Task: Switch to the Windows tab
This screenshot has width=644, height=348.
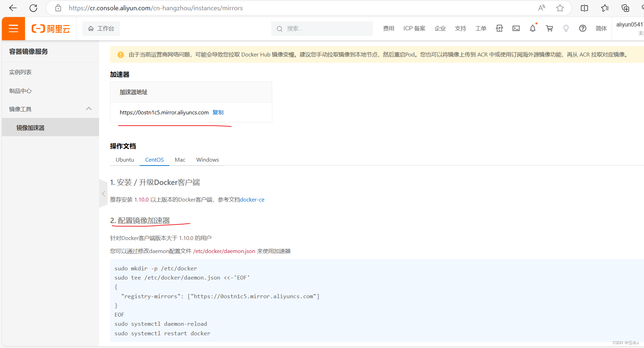Action: (208, 160)
